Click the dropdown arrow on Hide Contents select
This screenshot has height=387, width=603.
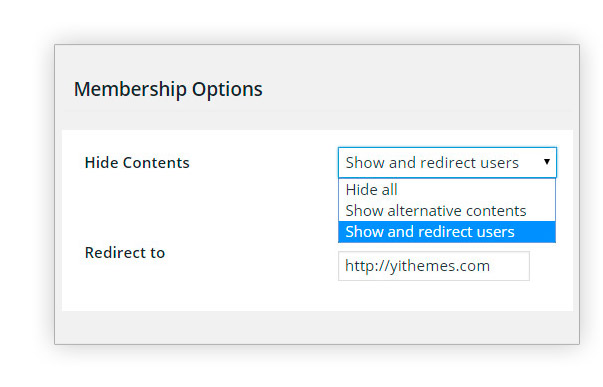[x=546, y=162]
